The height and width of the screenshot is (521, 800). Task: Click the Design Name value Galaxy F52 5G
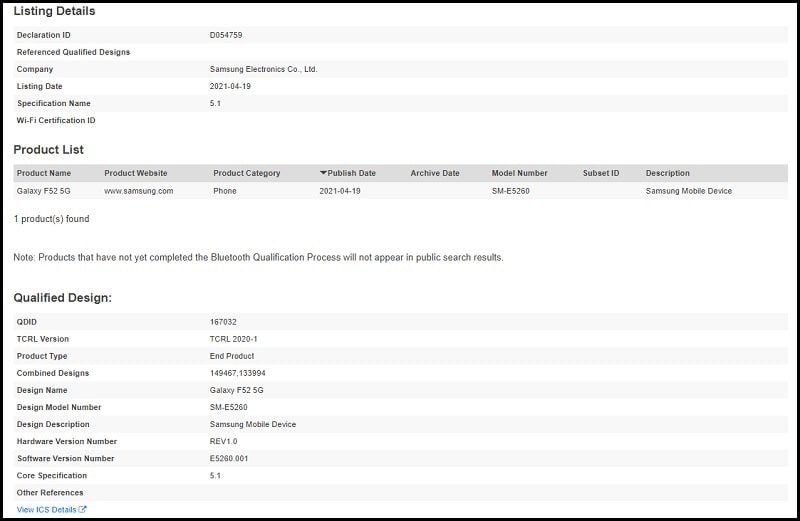click(x=237, y=390)
